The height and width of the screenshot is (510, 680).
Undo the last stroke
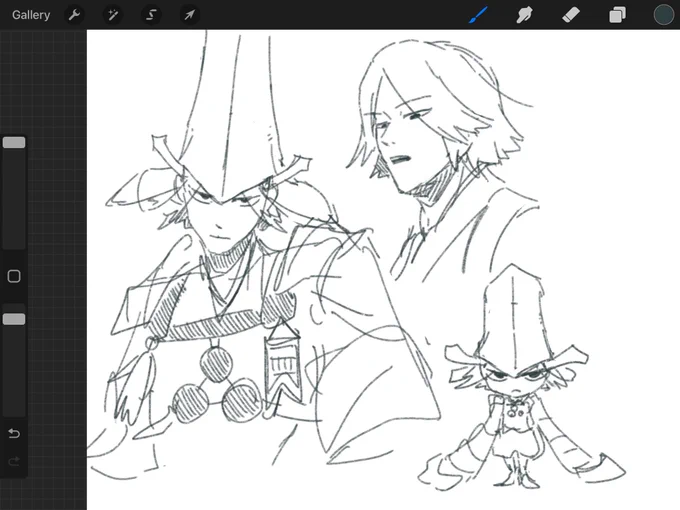(x=14, y=433)
